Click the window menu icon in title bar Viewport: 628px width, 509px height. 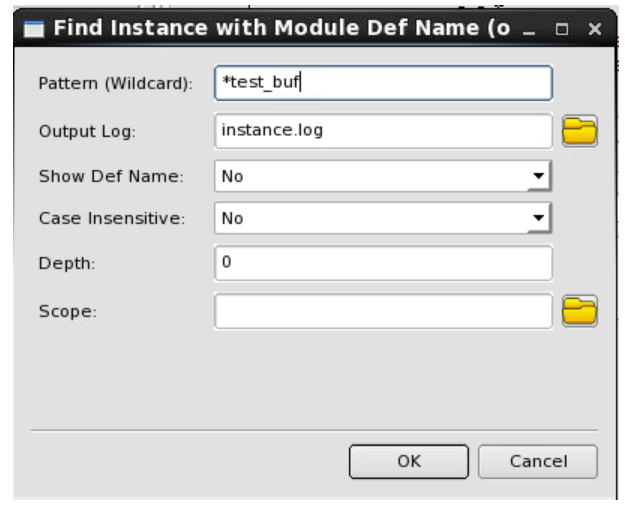[34, 29]
